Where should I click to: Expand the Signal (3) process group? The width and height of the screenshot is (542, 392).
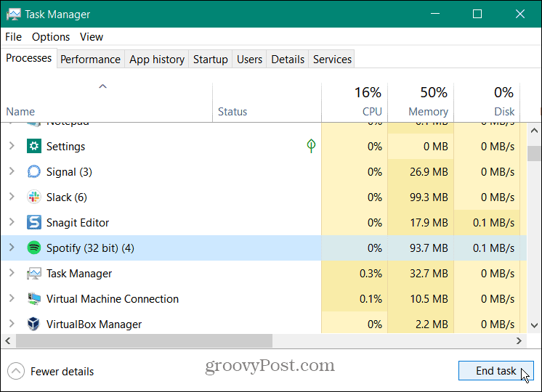[12, 172]
